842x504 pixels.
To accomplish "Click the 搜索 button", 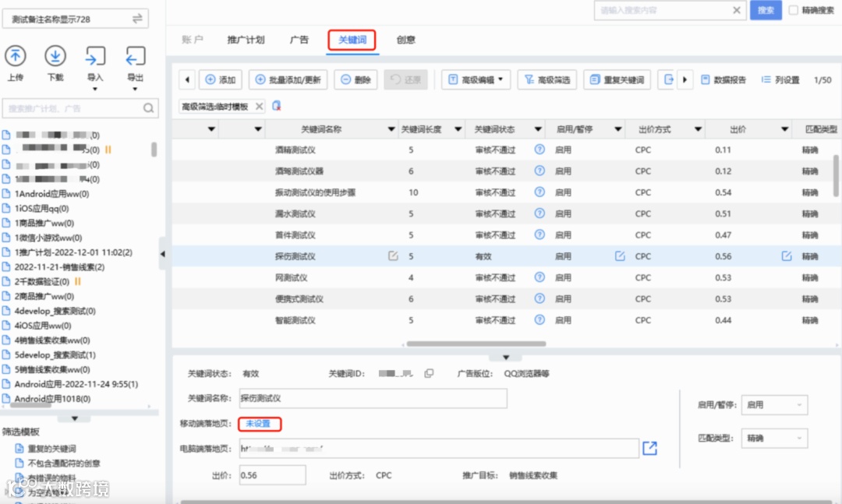I will pos(766,9).
